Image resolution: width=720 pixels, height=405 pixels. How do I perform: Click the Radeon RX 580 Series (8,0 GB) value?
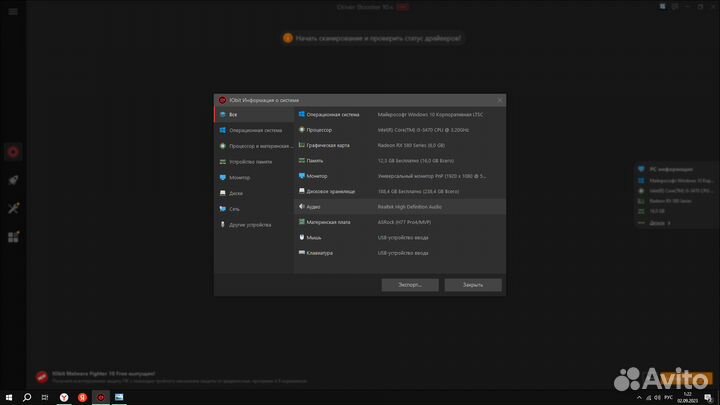pyautogui.click(x=411, y=145)
